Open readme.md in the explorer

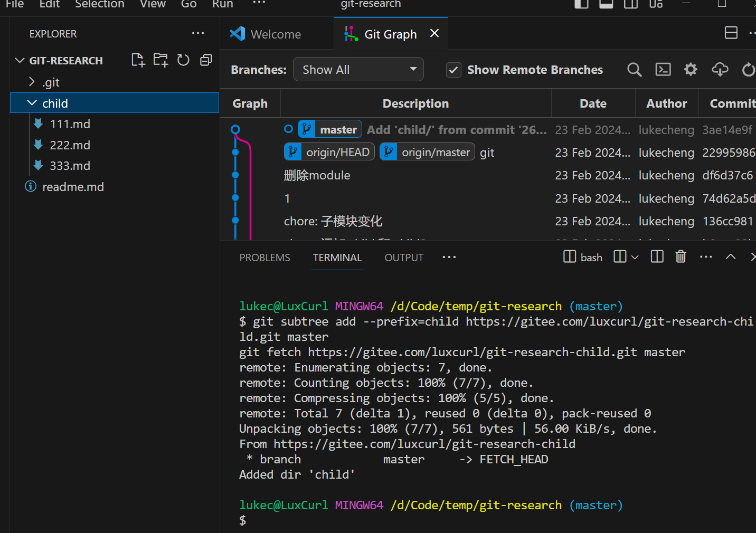click(x=73, y=187)
